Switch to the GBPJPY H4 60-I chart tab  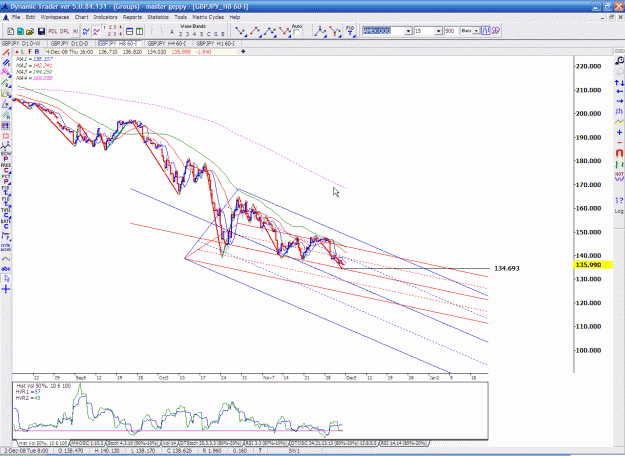point(167,43)
